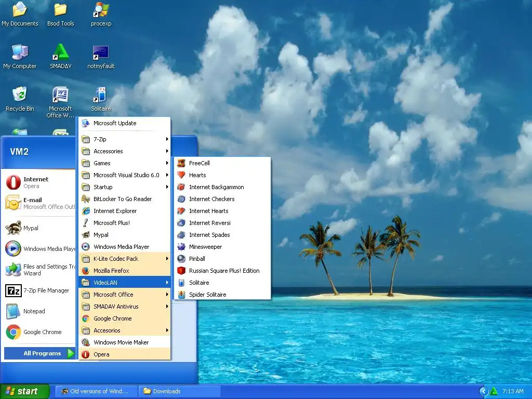Screen dimensions: 532x399
Task: Launch Opera from All Programs list
Action: click(x=125, y=354)
